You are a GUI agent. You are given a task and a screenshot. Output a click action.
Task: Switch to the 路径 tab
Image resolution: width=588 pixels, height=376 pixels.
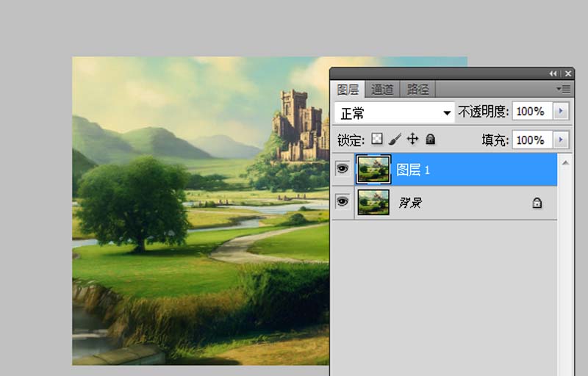[x=417, y=90]
